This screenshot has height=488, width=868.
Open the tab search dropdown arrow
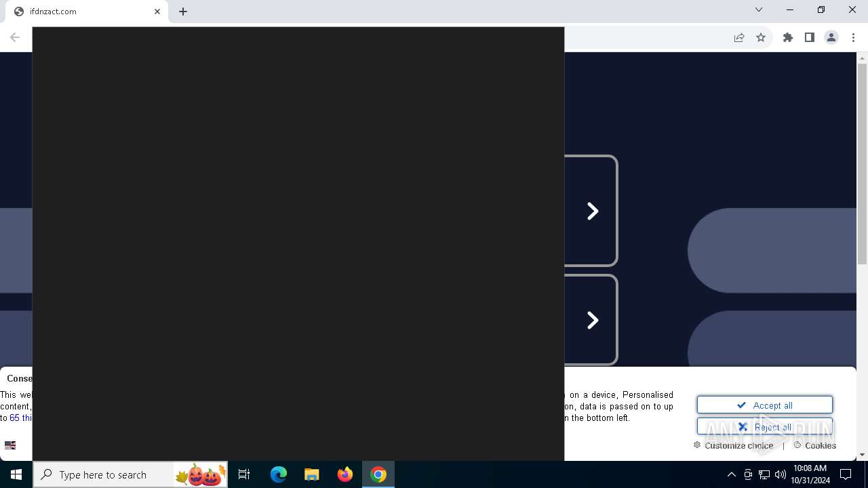coord(759,9)
